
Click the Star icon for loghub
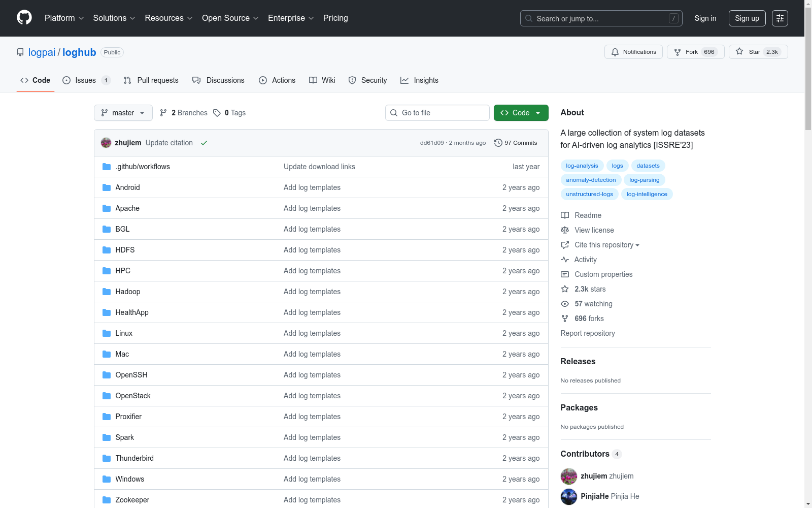tap(739, 52)
